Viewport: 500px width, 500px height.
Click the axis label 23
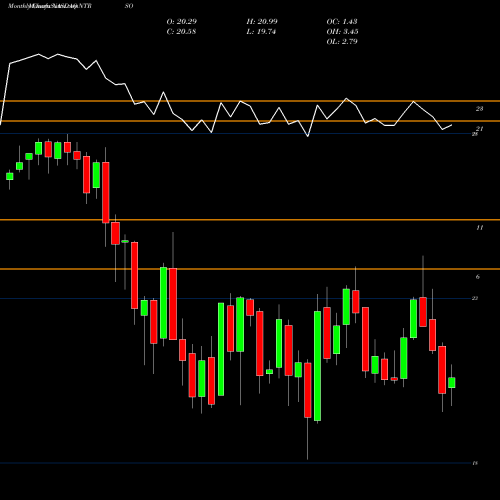(479, 109)
